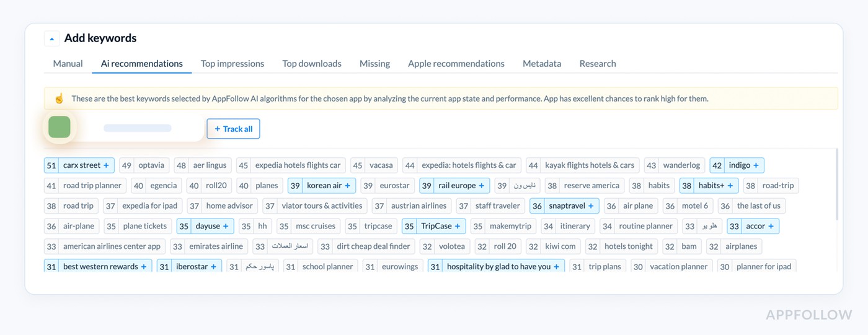This screenshot has width=868, height=335.
Task: Select the eurowings keyword
Action: (x=393, y=266)
